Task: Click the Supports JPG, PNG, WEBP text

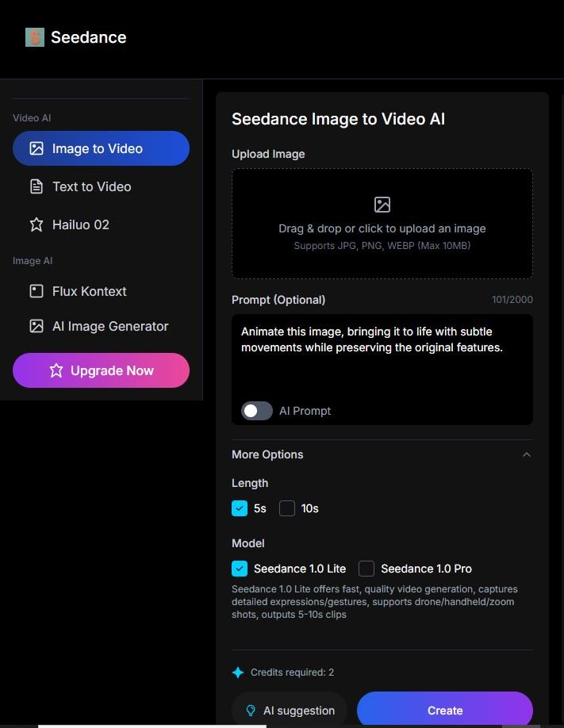Action: (382, 246)
